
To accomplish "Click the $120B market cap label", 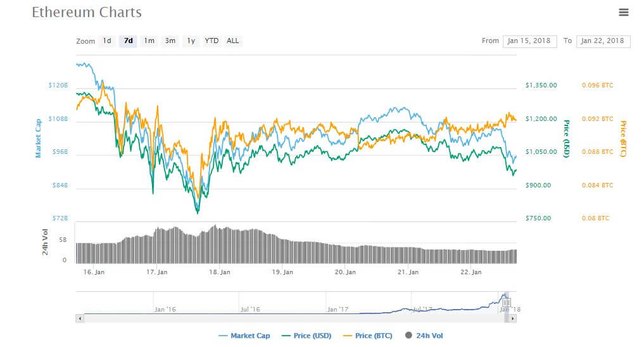I will [58, 85].
